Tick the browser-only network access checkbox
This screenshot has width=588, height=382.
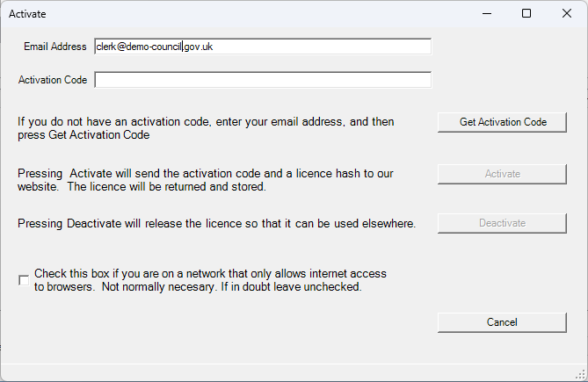point(24,280)
